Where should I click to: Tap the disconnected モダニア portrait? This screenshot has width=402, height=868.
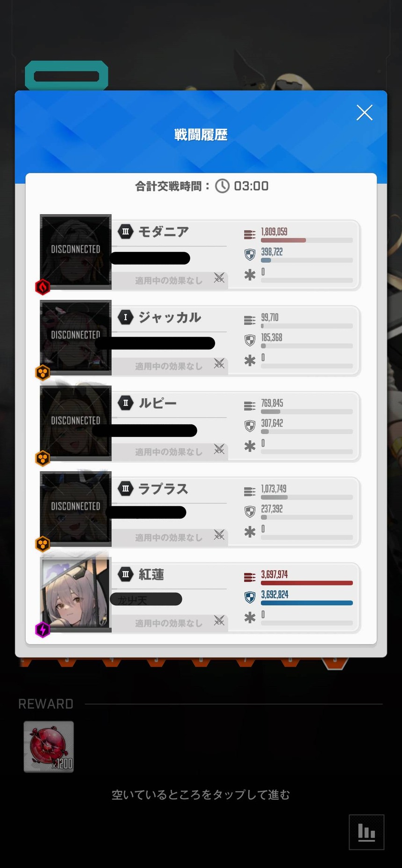click(76, 250)
